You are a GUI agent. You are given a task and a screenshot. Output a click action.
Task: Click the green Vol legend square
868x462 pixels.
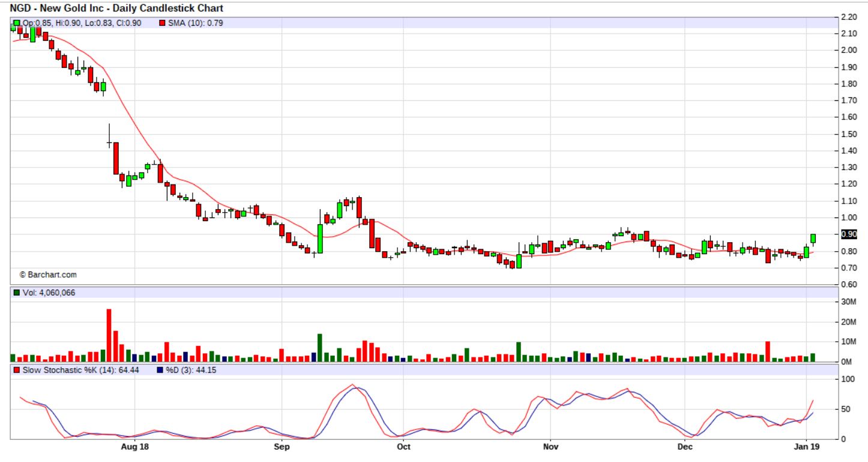(16, 293)
